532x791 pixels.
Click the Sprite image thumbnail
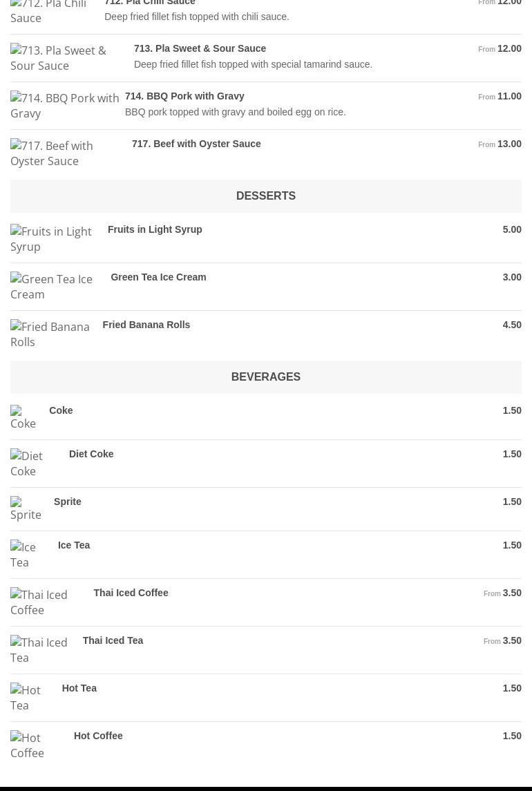(x=26, y=508)
